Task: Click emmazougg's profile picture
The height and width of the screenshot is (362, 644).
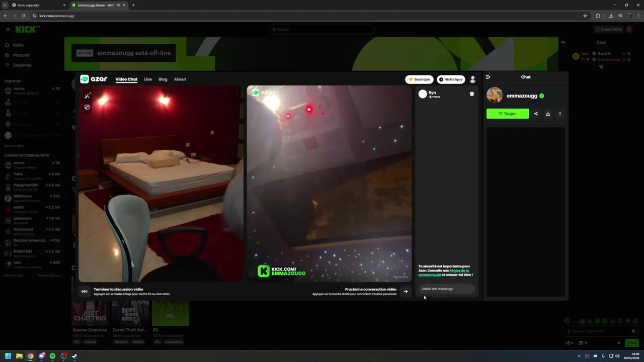Action: (x=495, y=96)
